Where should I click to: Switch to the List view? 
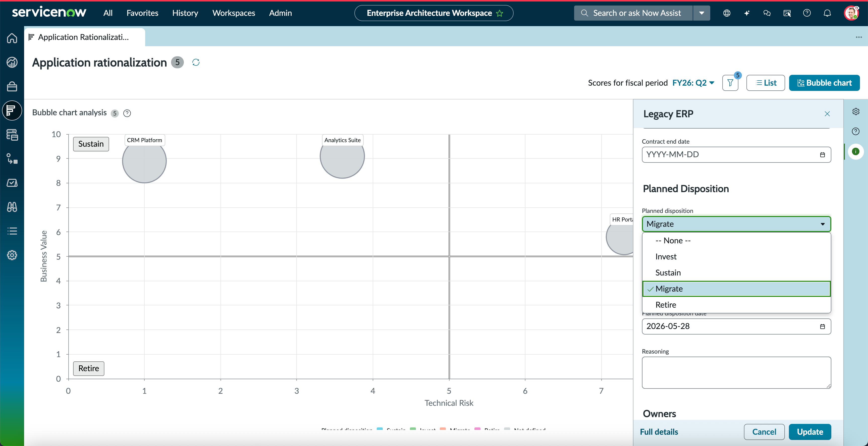point(766,83)
